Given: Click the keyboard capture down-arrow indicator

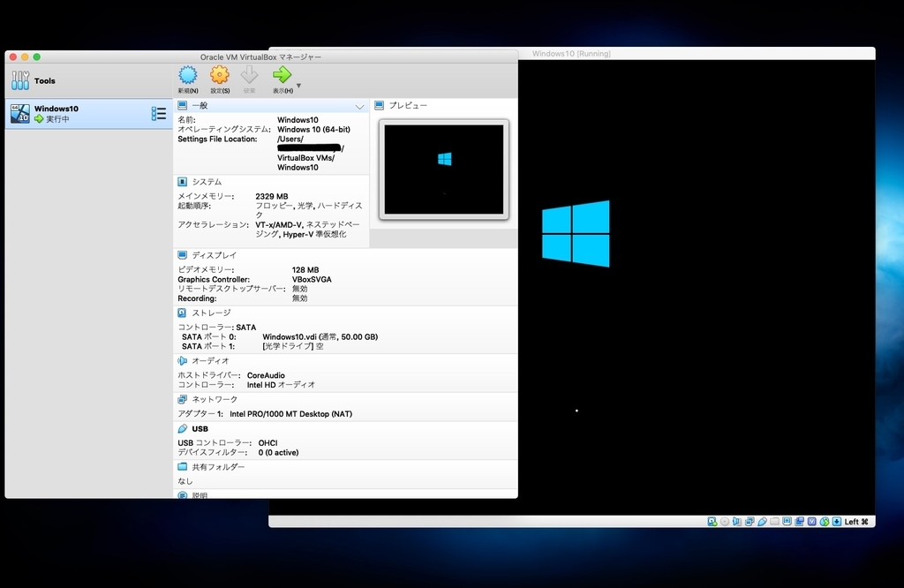Looking at the screenshot, I should pos(837,522).
